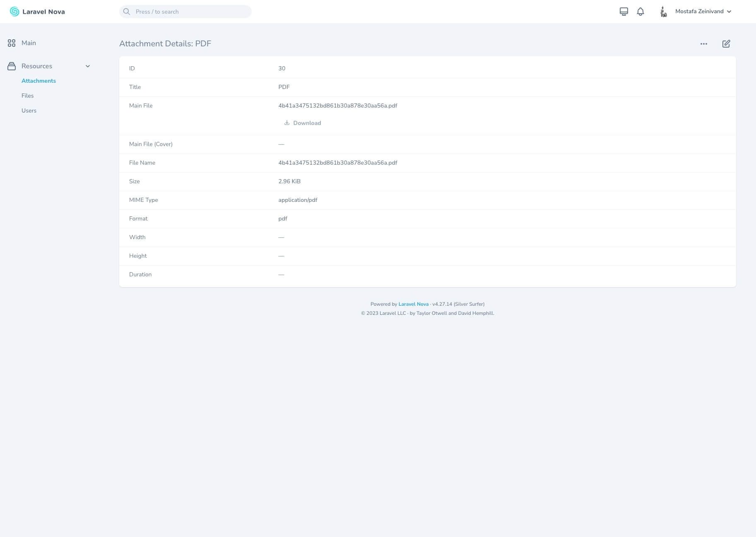Viewport: 756px width, 537px height.
Task: Click the Main File name value
Action: (x=337, y=105)
